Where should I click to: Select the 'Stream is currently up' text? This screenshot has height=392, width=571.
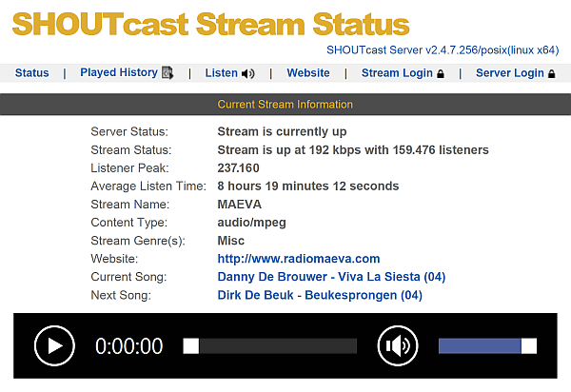(x=282, y=131)
